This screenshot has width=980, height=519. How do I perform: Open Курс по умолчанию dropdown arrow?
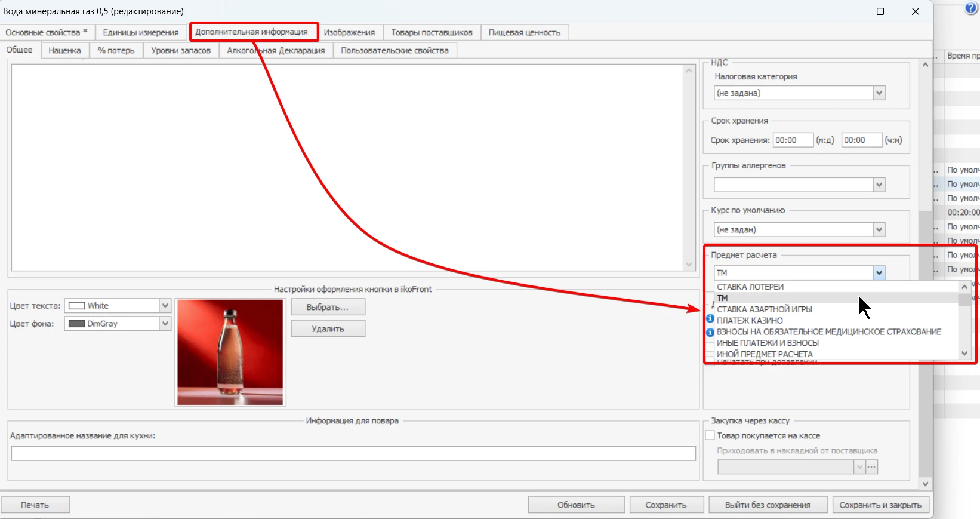click(x=879, y=229)
